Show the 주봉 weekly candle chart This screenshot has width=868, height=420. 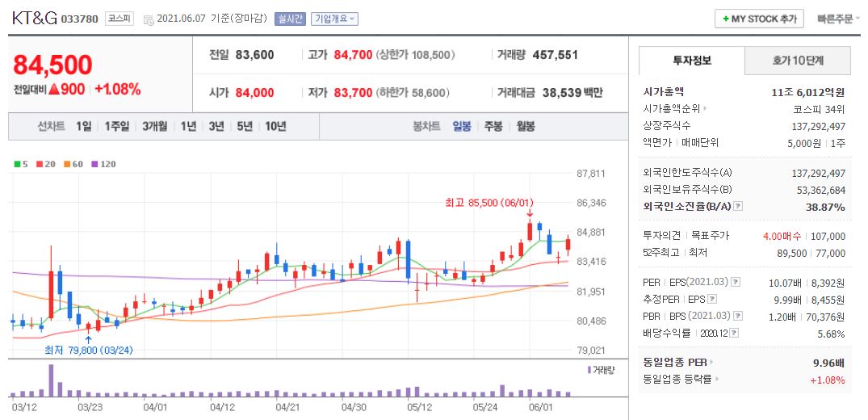493,126
